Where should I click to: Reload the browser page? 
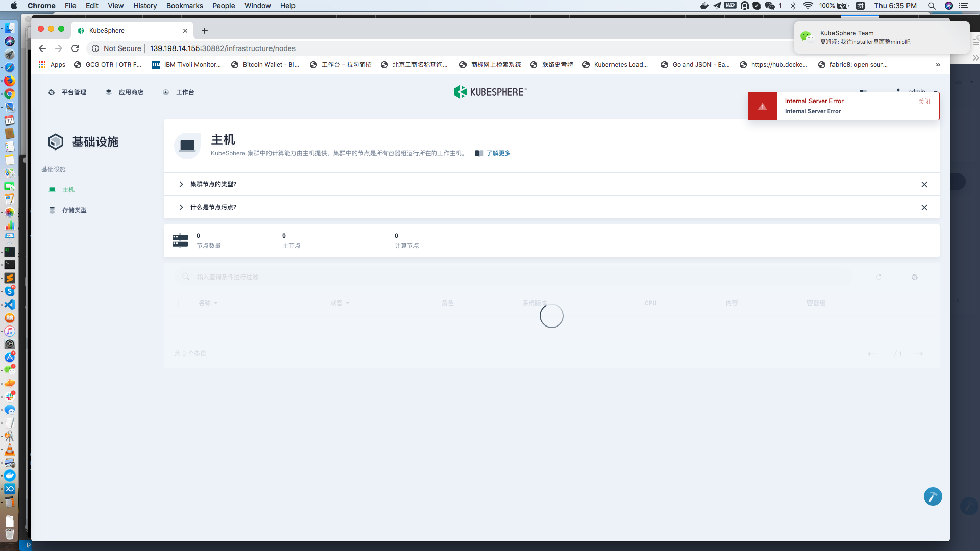75,48
